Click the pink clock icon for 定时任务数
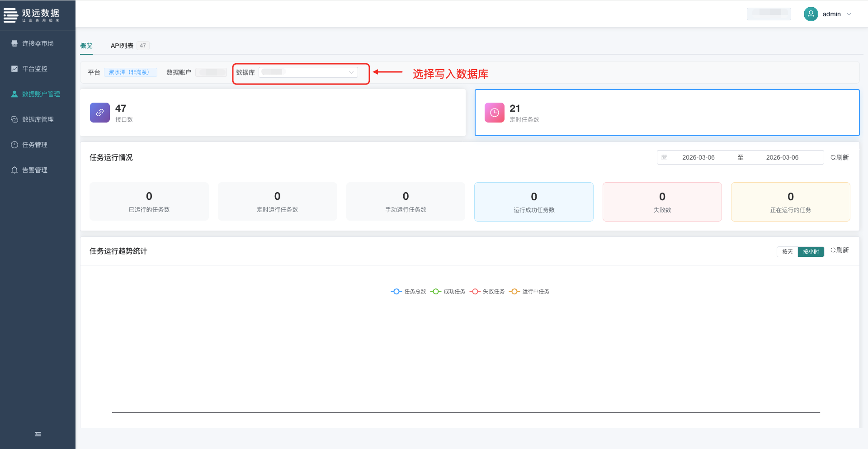This screenshot has height=449, width=868. click(x=494, y=113)
